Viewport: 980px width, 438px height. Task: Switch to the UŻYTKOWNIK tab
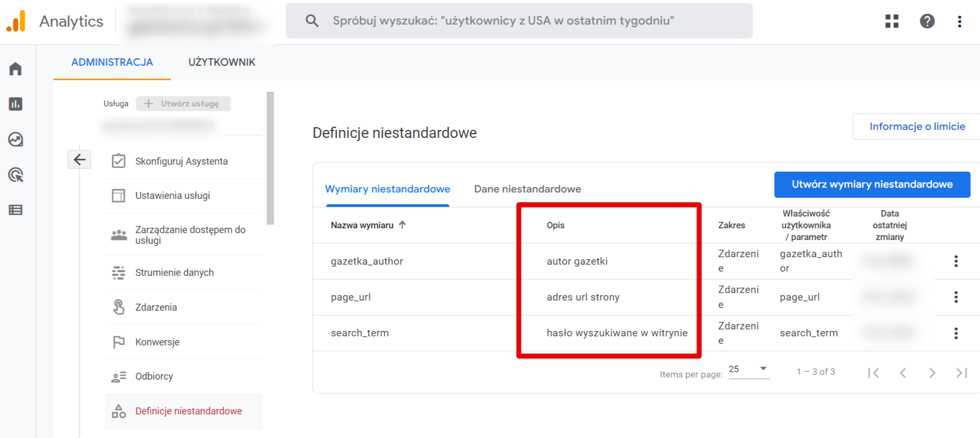tap(222, 62)
